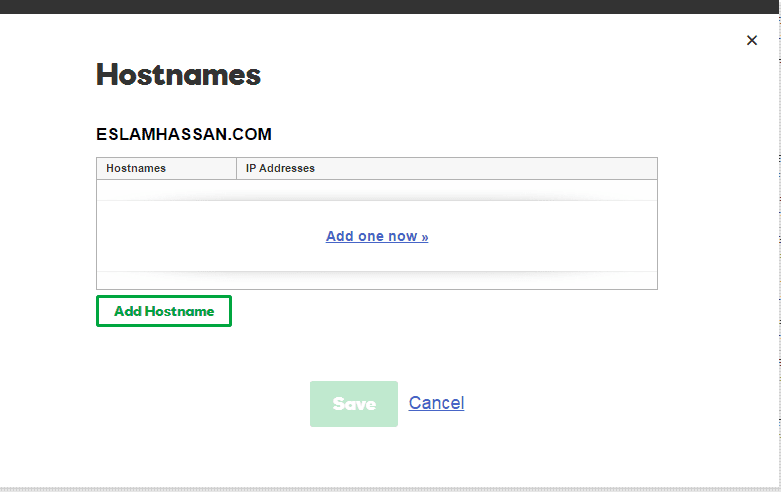The width and height of the screenshot is (781, 492).
Task: Click the » arrow in Add one now
Action: (x=424, y=237)
